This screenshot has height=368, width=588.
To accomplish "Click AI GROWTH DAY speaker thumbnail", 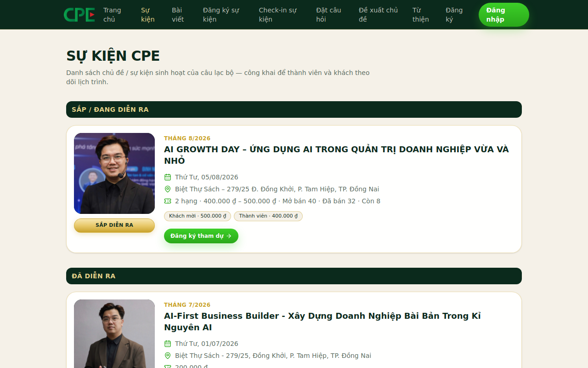I will [114, 173].
